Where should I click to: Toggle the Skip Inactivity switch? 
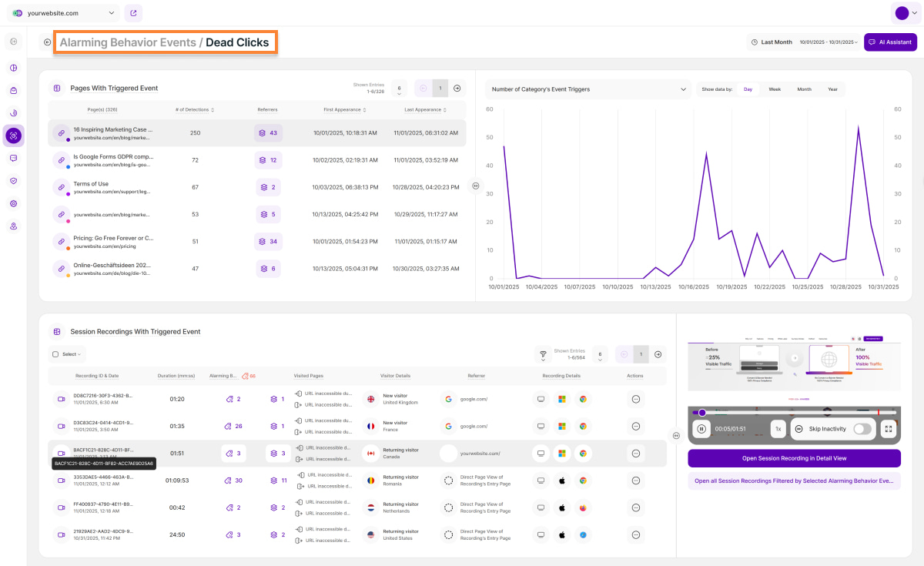tap(862, 429)
